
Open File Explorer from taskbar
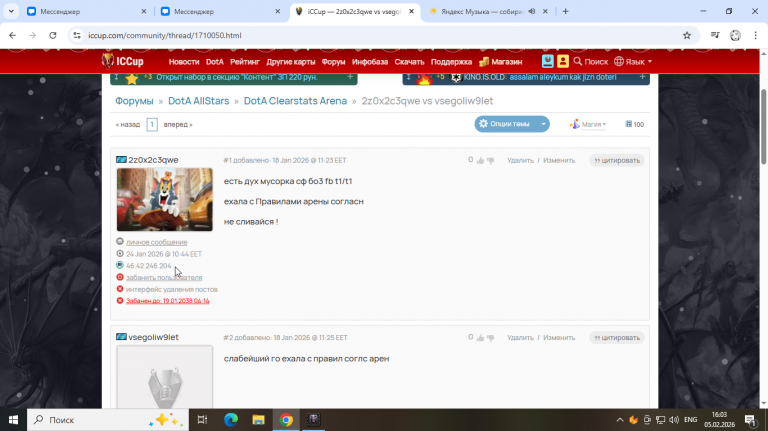pos(258,420)
